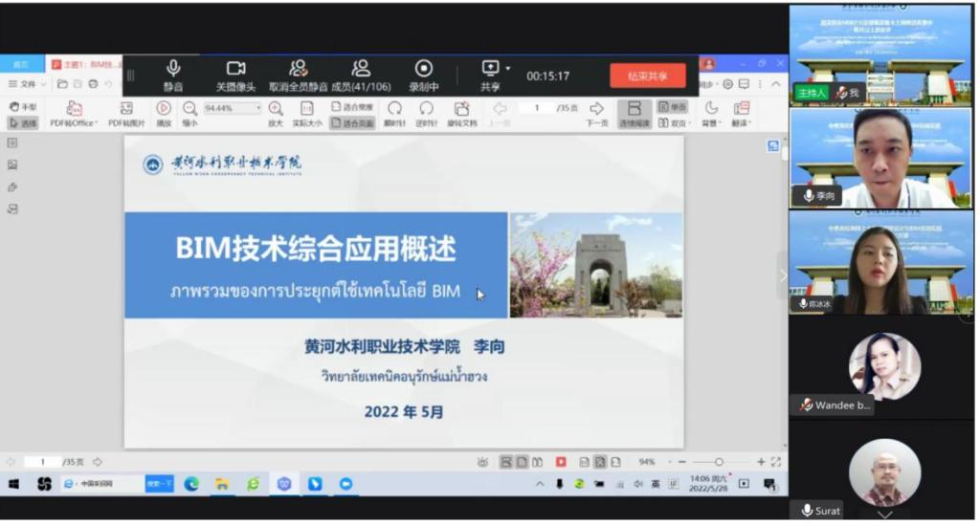The width and height of the screenshot is (980, 526).
Task: Go to next page with 下一页
Action: (x=597, y=114)
